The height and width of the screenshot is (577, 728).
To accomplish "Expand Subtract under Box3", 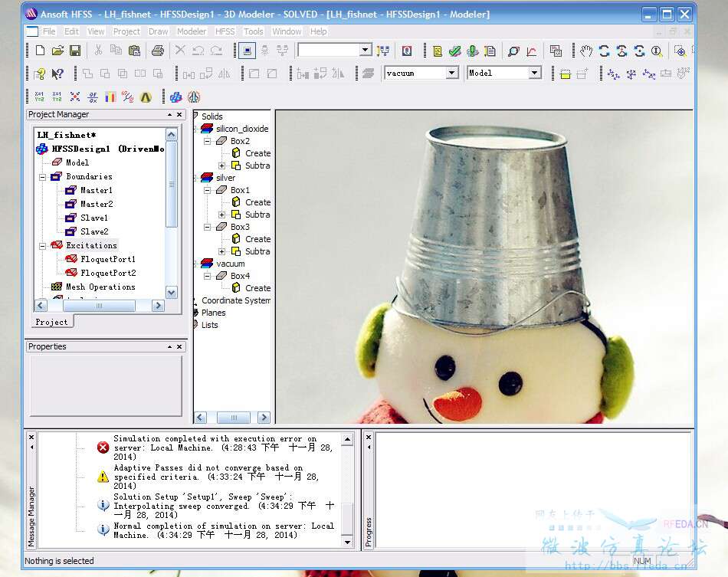I will pos(222,251).
